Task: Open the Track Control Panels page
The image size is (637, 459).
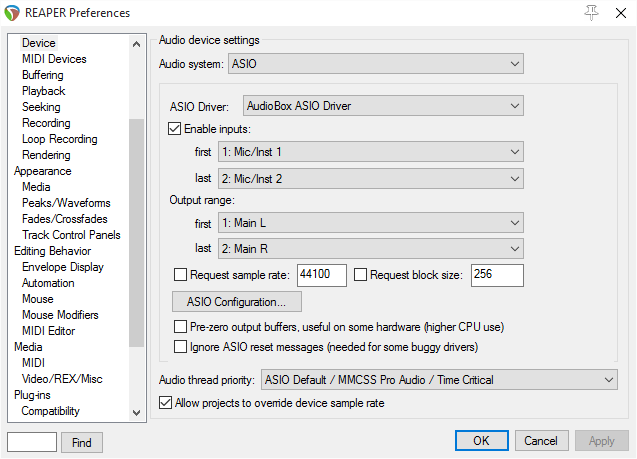Action: (71, 235)
